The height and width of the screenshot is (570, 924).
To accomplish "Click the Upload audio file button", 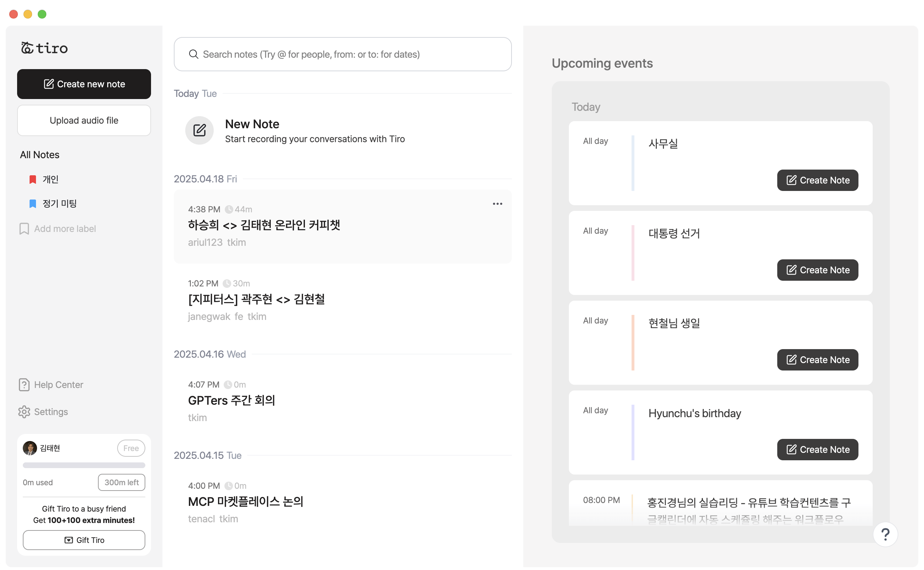I will (x=84, y=121).
